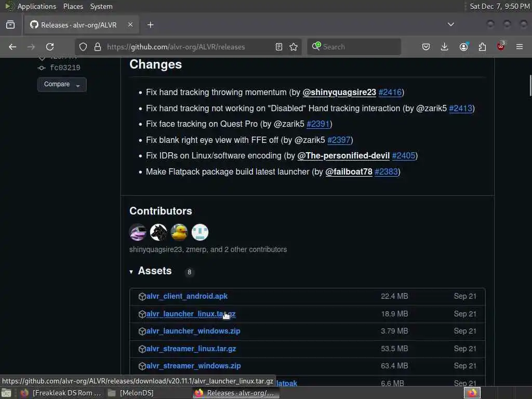Open the Extensions puzzle icon
The width and height of the screenshot is (532, 399).
click(x=482, y=47)
